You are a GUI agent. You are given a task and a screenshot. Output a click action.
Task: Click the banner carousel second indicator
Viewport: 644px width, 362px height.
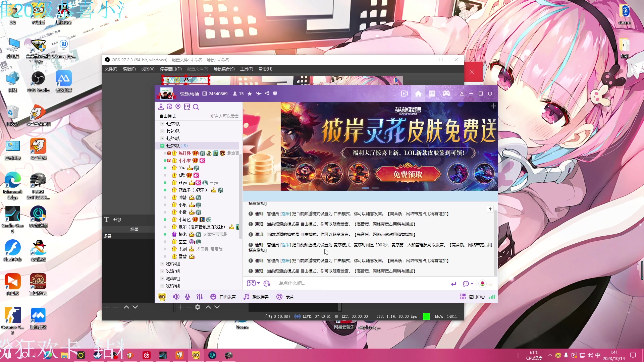375,188
